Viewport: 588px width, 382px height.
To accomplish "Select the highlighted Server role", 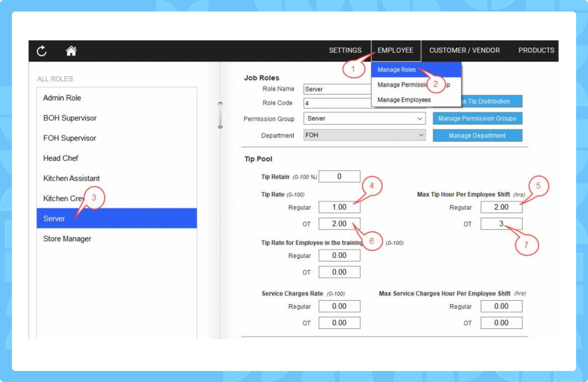I will (x=117, y=219).
